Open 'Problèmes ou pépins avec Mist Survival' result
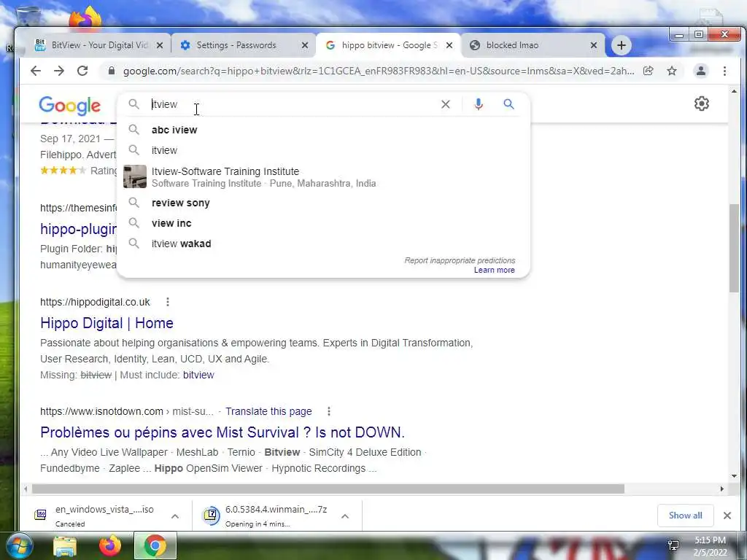The width and height of the screenshot is (747, 560). (x=222, y=432)
